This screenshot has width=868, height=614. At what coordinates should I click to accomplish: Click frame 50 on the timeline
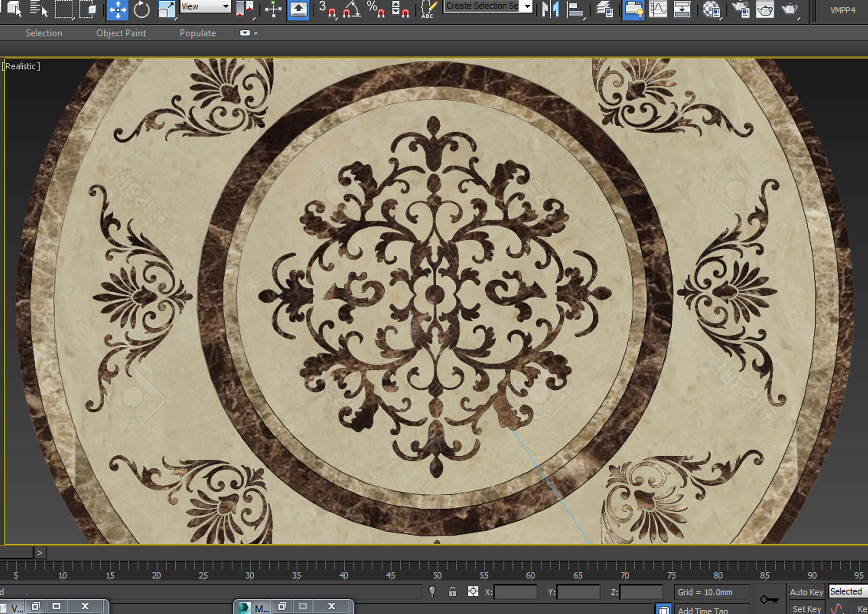click(x=437, y=575)
